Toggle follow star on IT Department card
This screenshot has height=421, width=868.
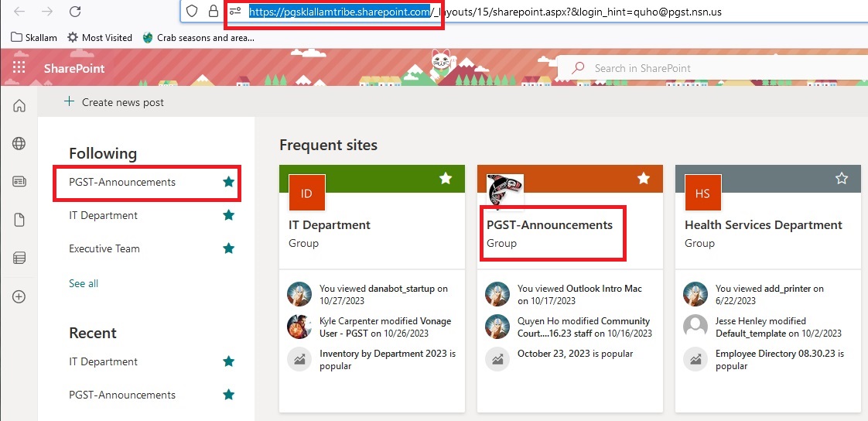446,178
